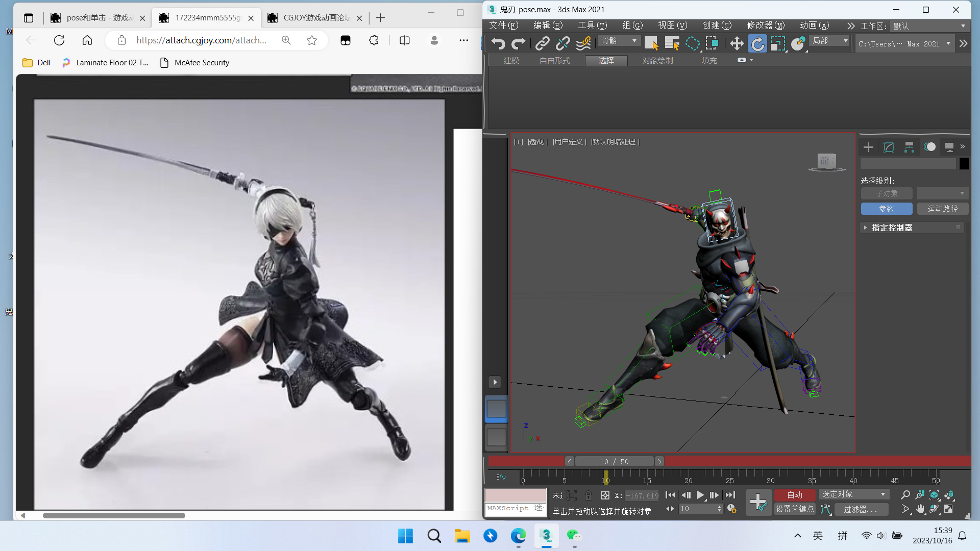Activate the Select Object cursor tool
Viewport: 980px width, 551px height.
[651, 43]
